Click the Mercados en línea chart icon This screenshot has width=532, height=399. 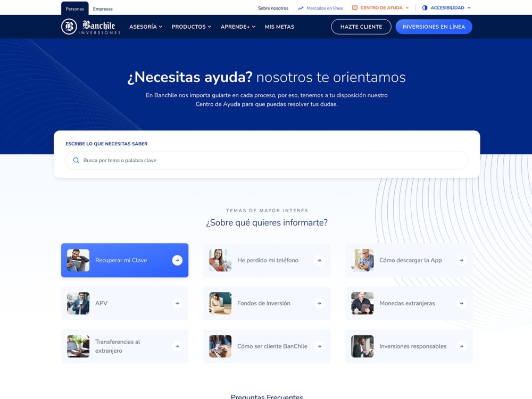(300, 8)
